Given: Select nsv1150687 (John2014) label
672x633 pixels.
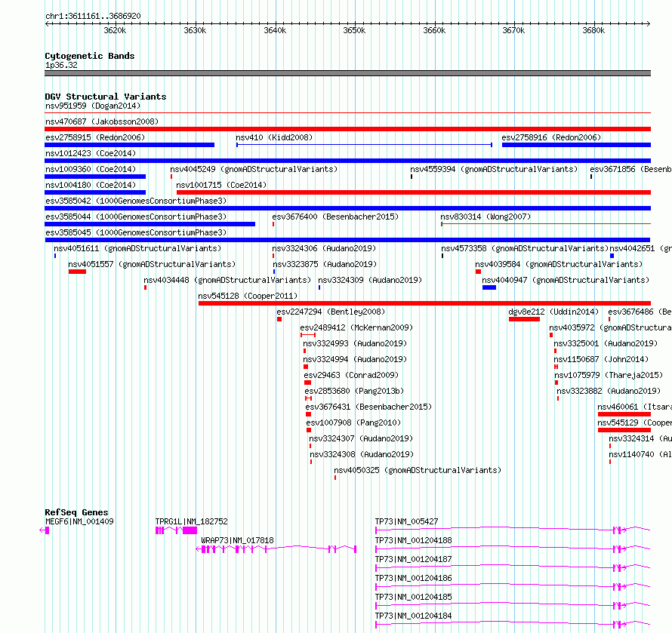Looking at the screenshot, I should pos(601,359).
